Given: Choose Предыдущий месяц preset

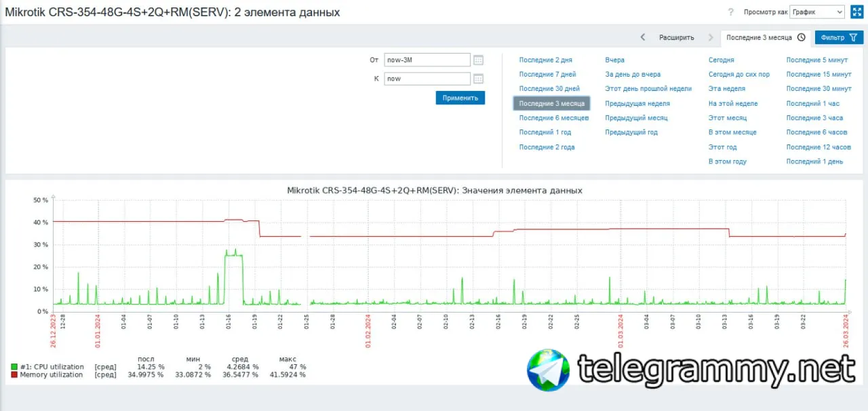Looking at the screenshot, I should [636, 118].
